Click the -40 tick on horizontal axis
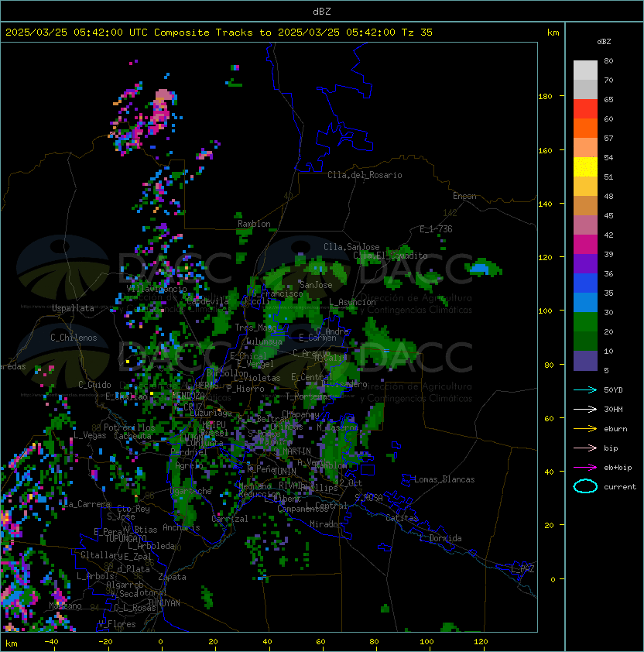The width and height of the screenshot is (644, 652). coord(51,642)
